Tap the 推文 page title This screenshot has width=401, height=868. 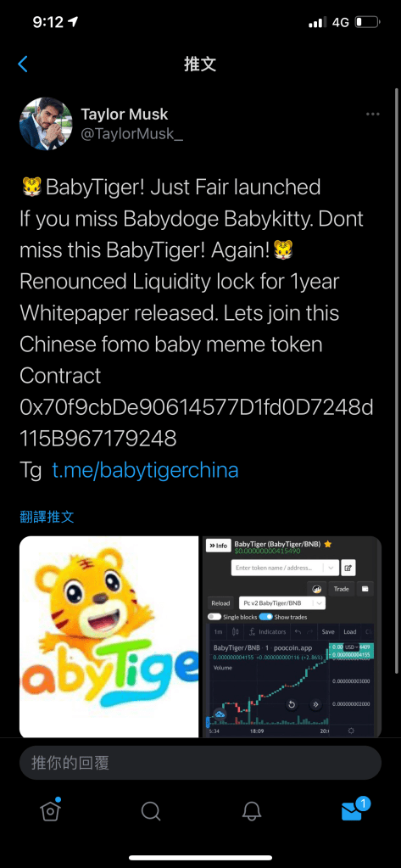[200, 64]
